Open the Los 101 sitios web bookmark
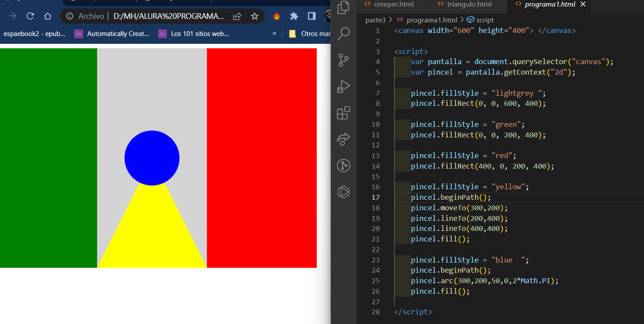The height and width of the screenshot is (324, 644). pos(194,33)
